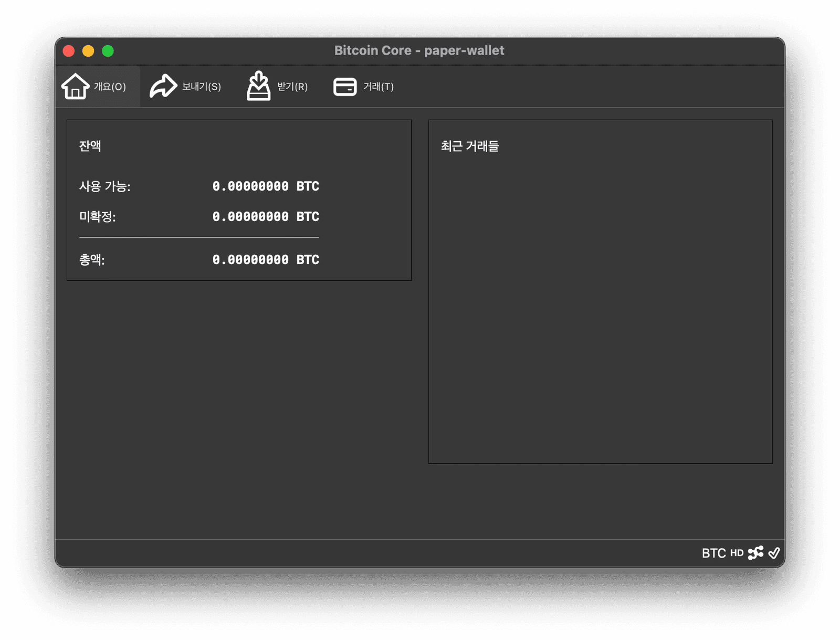Image resolution: width=840 pixels, height=640 pixels.
Task: Click the card icon for 거래(T)
Action: pyautogui.click(x=345, y=86)
